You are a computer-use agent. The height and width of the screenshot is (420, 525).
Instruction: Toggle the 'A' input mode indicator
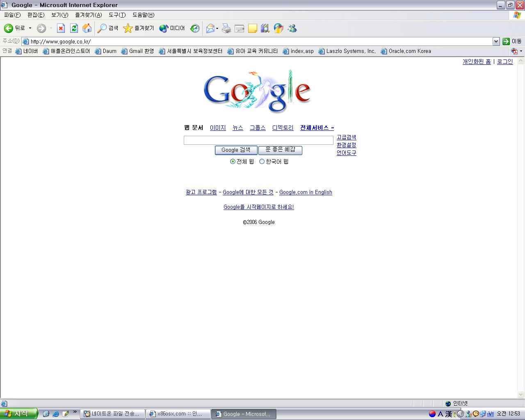441,414
